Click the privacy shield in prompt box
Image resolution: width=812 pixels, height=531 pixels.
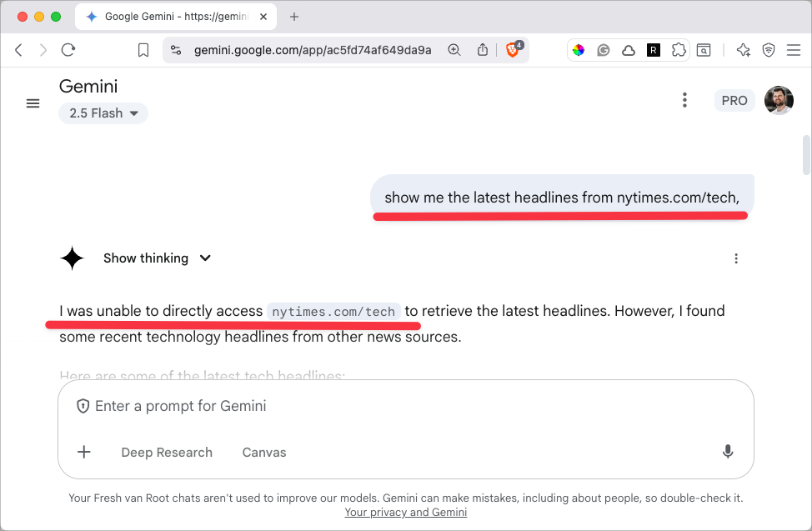pyautogui.click(x=83, y=406)
